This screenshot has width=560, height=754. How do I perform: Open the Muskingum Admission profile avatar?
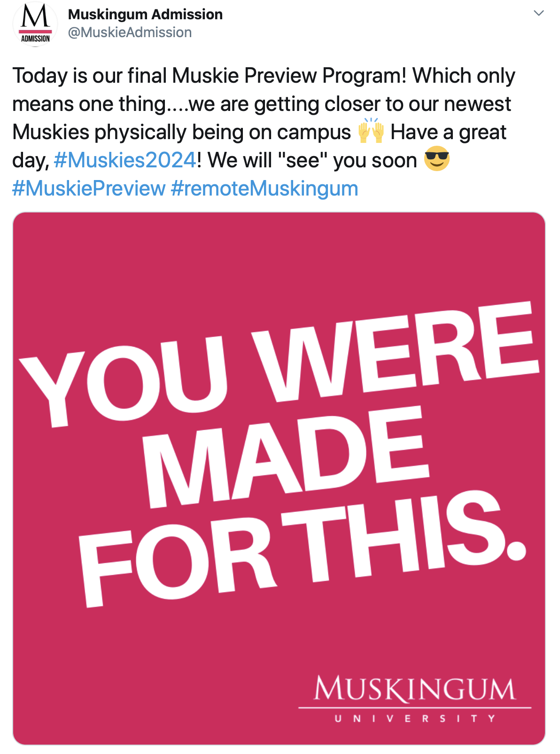tap(35, 24)
